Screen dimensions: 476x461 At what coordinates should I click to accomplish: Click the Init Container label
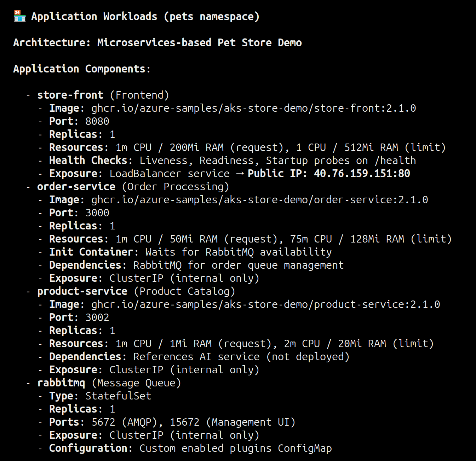[91, 252]
